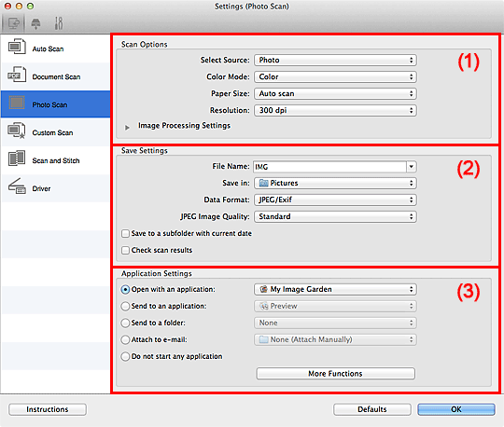
Task: Select Scan and Stitch in the sidebar
Action: pos(55,160)
